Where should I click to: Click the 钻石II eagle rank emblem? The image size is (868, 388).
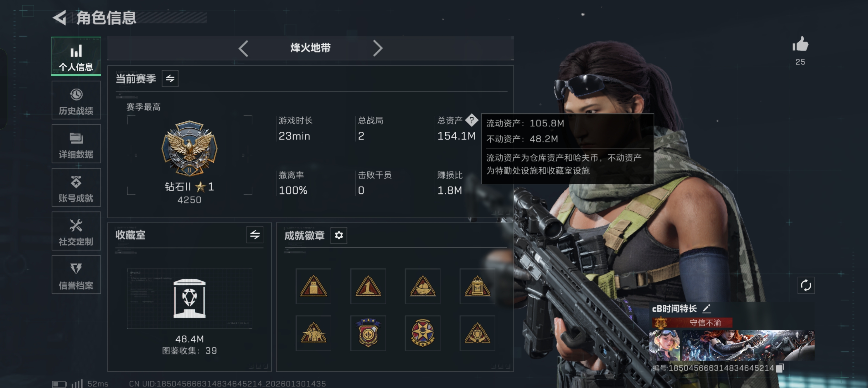click(189, 148)
